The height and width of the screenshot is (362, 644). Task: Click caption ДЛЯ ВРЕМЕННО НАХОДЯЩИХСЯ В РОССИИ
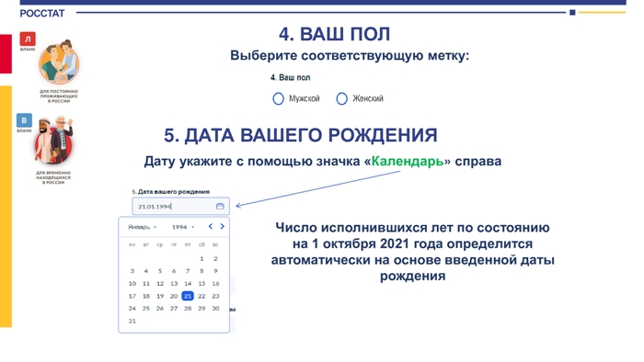(x=53, y=177)
